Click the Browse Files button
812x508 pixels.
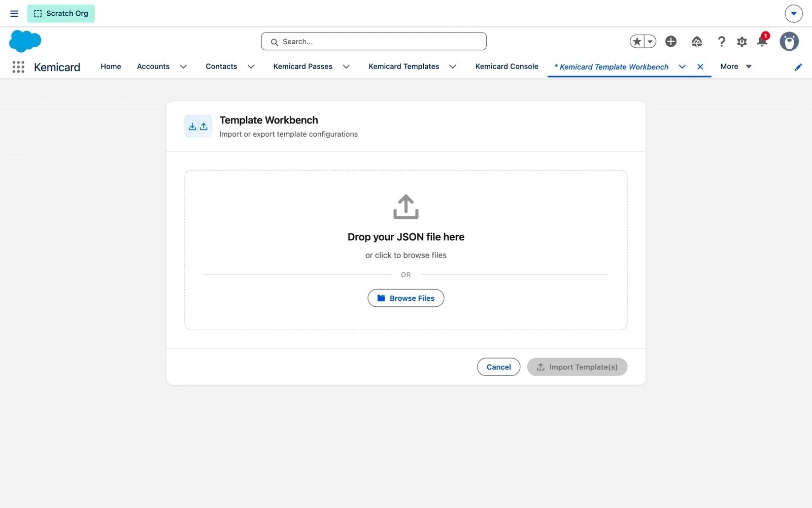[406, 298]
